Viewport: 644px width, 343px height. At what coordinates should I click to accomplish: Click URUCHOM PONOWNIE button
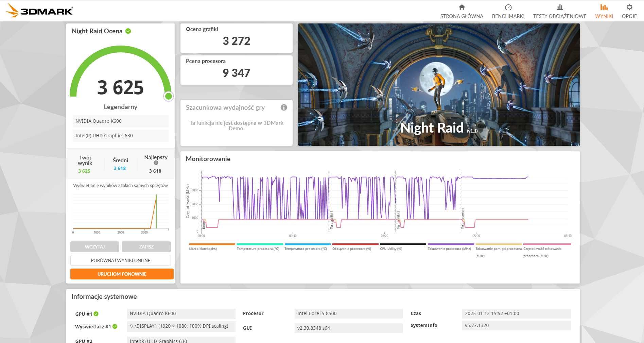(x=122, y=274)
